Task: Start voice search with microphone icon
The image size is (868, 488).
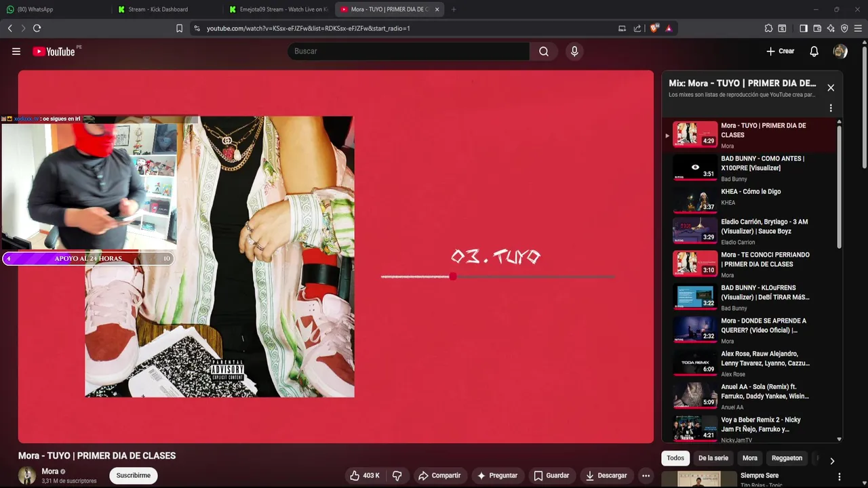Action: click(574, 52)
